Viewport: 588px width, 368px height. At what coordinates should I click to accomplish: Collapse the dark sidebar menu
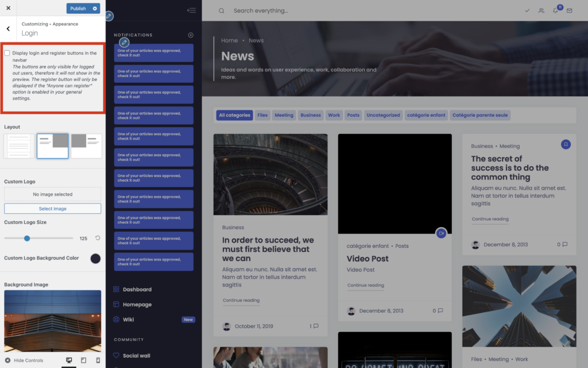[x=191, y=10]
